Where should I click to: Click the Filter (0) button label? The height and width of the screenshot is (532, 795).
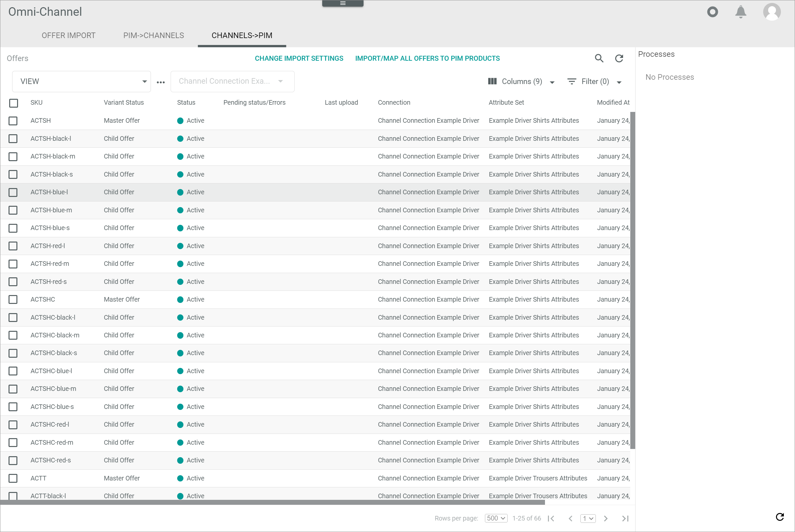[x=595, y=81]
